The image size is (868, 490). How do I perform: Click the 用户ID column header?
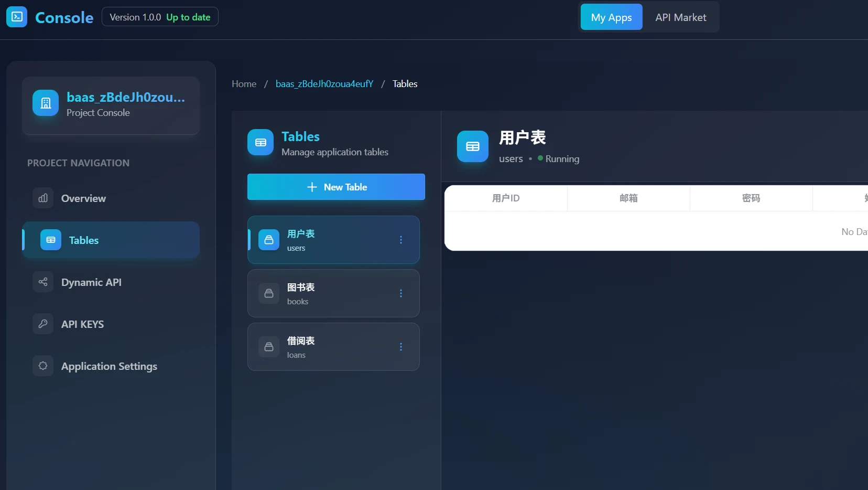tap(506, 198)
